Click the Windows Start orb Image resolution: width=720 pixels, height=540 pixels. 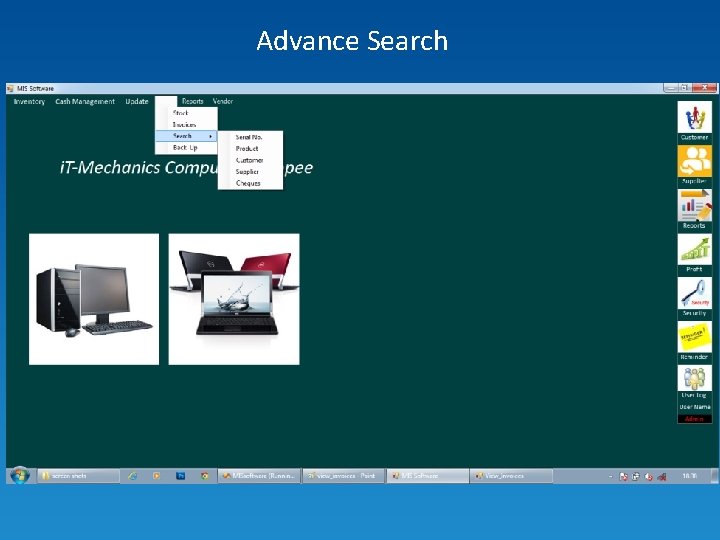pyautogui.click(x=20, y=476)
